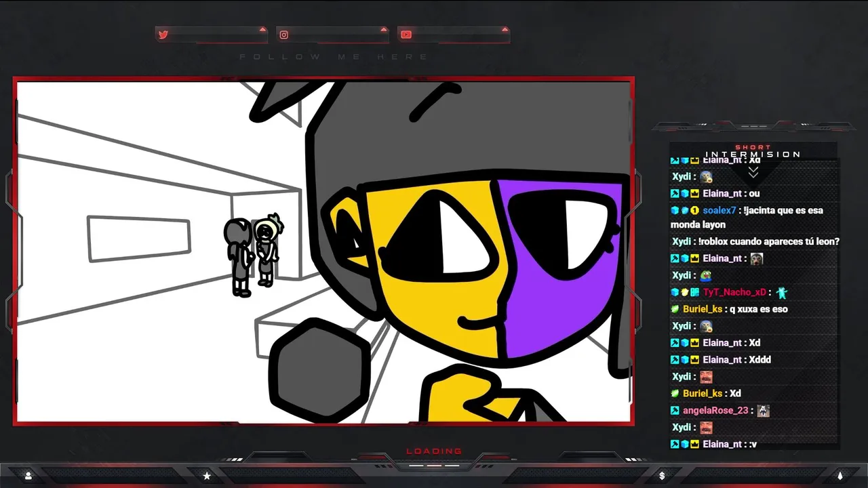Expand the Instagram panel's red up-arrow
This screenshot has width=868, height=488.
tap(384, 30)
